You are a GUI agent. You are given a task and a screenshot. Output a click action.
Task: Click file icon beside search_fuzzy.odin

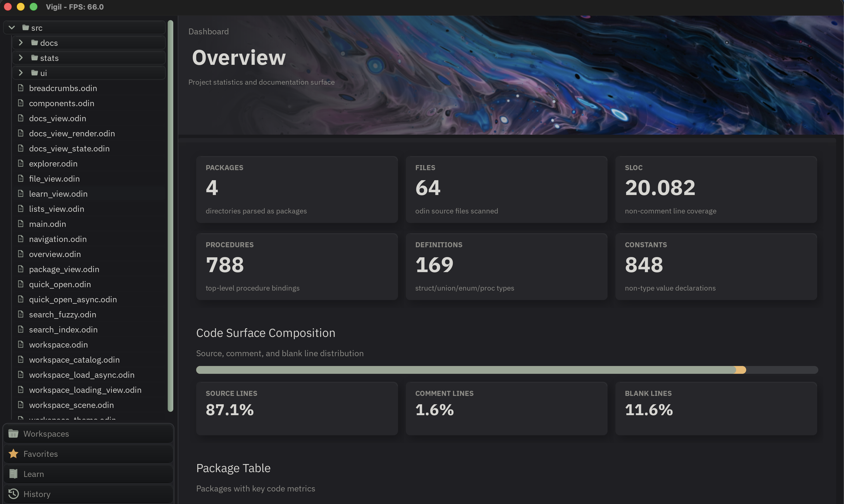[x=21, y=314]
